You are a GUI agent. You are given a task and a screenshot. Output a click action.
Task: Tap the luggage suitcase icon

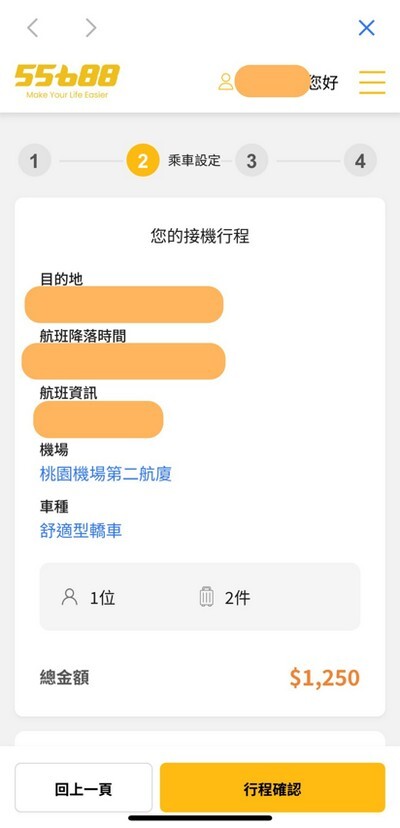coord(207,597)
